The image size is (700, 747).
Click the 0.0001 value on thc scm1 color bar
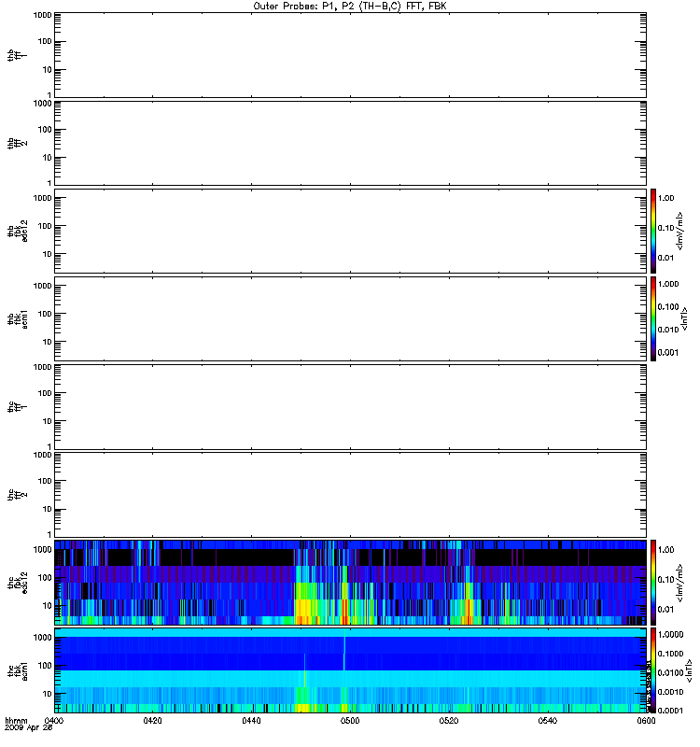coord(670,711)
